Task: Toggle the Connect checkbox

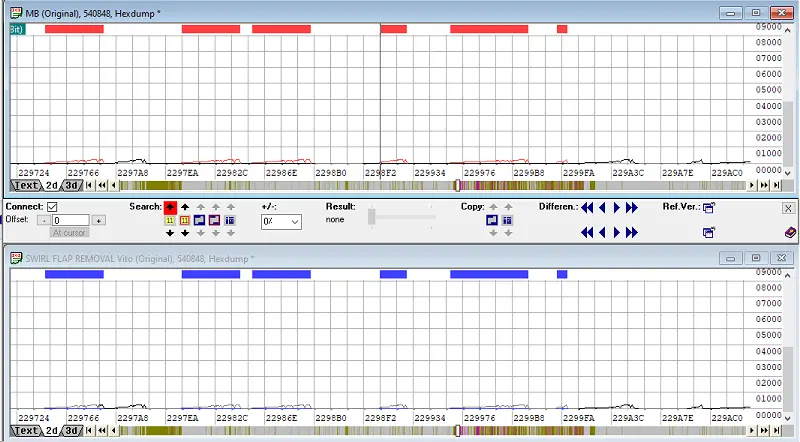Action: pos(52,207)
